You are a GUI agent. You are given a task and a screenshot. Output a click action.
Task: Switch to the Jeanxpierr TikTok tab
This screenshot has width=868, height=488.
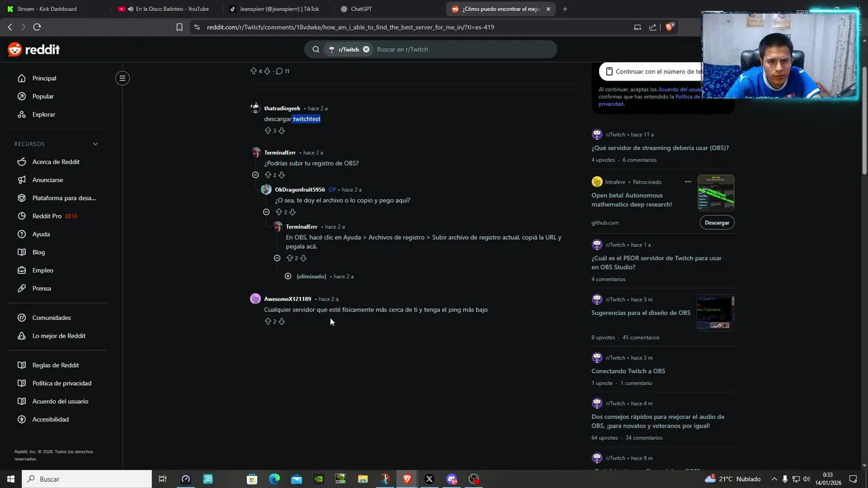point(276,9)
